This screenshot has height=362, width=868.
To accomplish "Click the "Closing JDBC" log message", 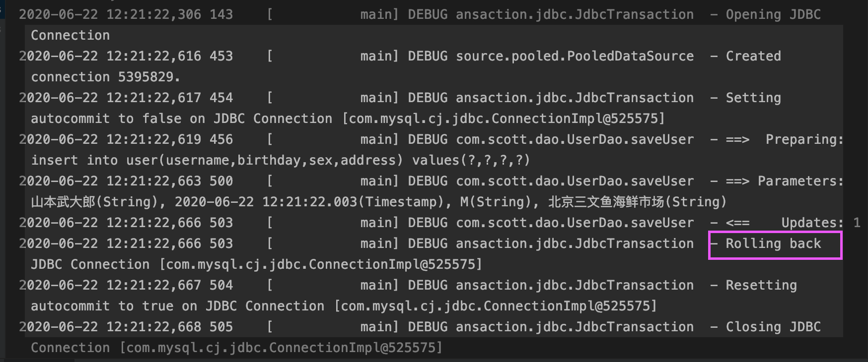I will pyautogui.click(x=773, y=327).
